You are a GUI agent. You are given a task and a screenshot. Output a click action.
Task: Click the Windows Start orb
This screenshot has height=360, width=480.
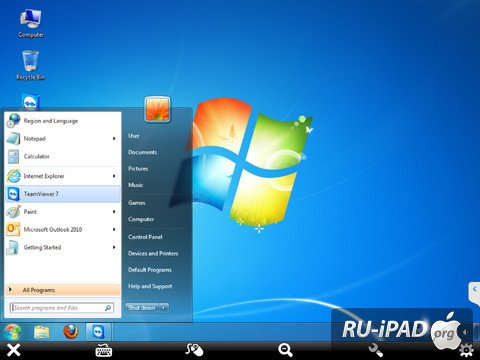(13, 332)
